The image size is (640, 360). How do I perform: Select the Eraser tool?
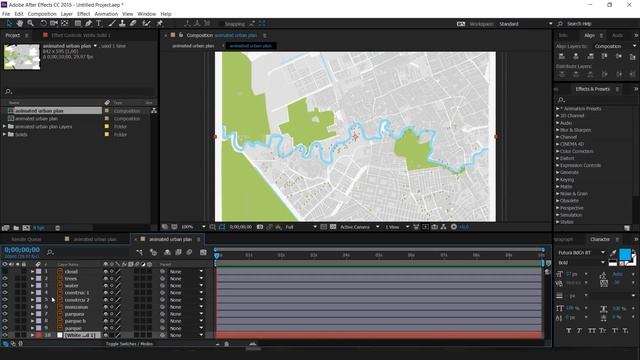pos(133,24)
